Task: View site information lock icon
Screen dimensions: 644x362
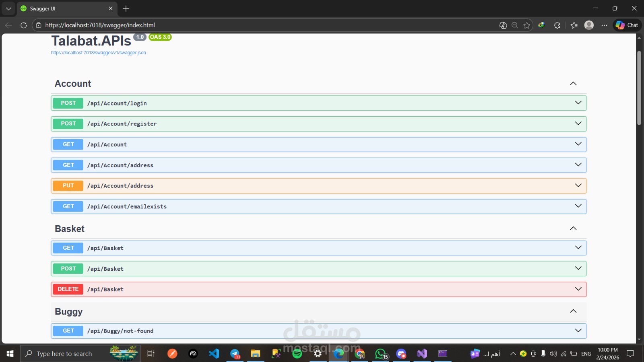Action: pos(39,25)
